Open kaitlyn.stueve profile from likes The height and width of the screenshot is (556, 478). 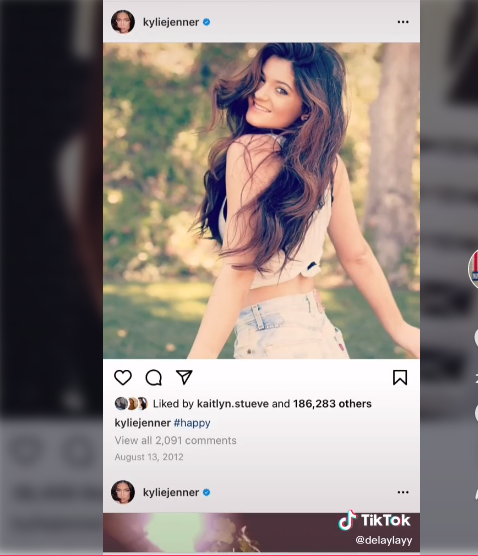pyautogui.click(x=233, y=404)
